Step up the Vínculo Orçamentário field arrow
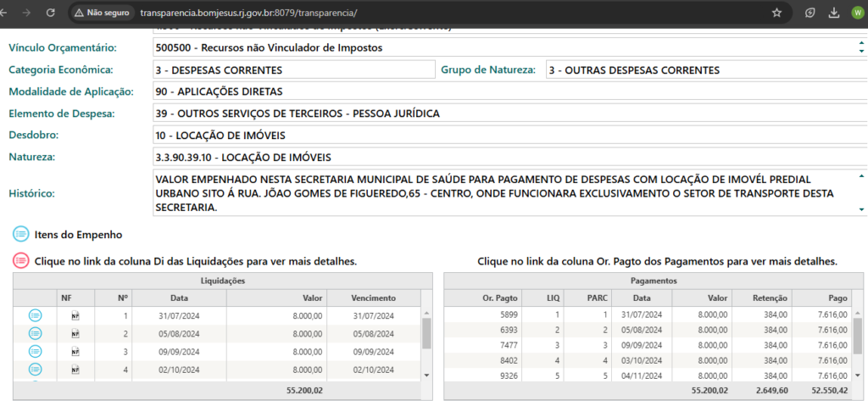Viewport: 868px width, 406px height. 861,43
